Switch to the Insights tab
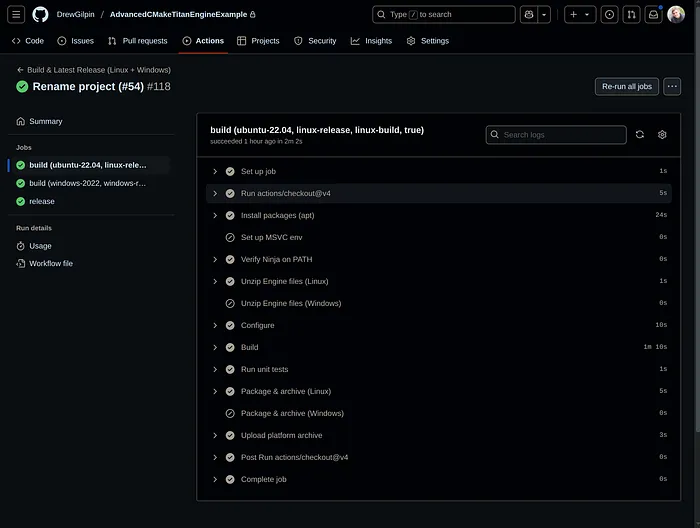Screen dimensions: 700x528 coord(371,41)
